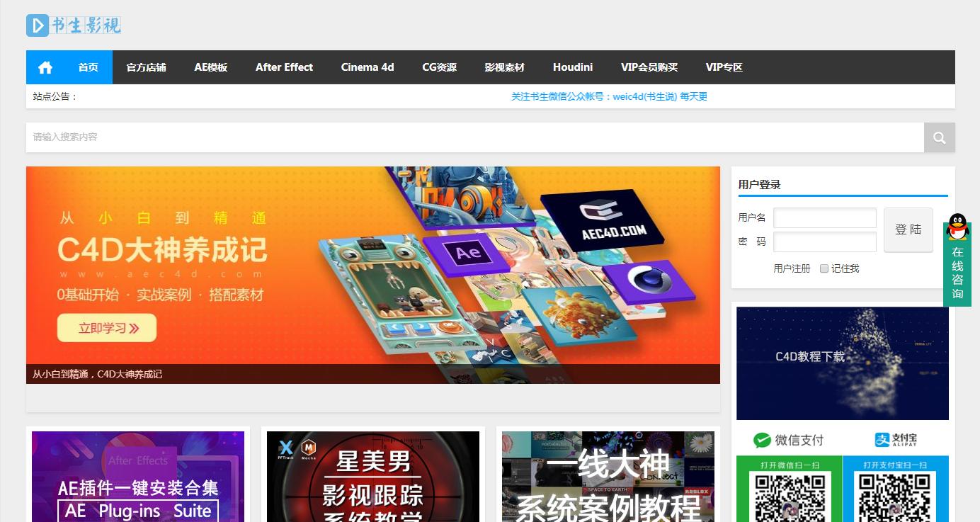Open the C4D教程下载 sidebar banner
980x522 pixels.
coord(842,363)
